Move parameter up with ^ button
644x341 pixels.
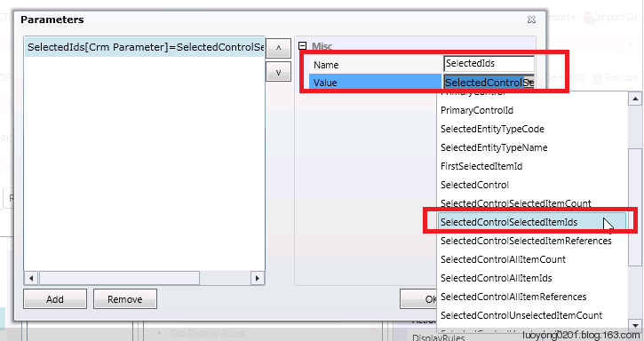tap(278, 49)
